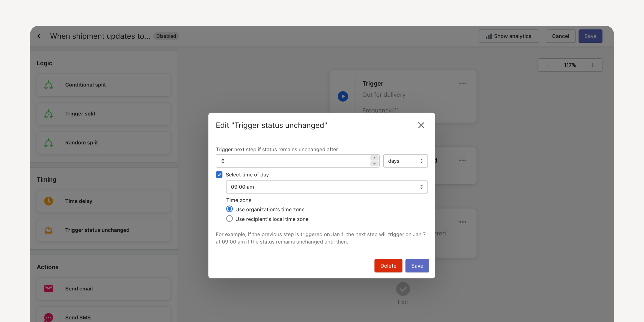
Task: Select the Send email action item
Action: pyautogui.click(x=104, y=289)
